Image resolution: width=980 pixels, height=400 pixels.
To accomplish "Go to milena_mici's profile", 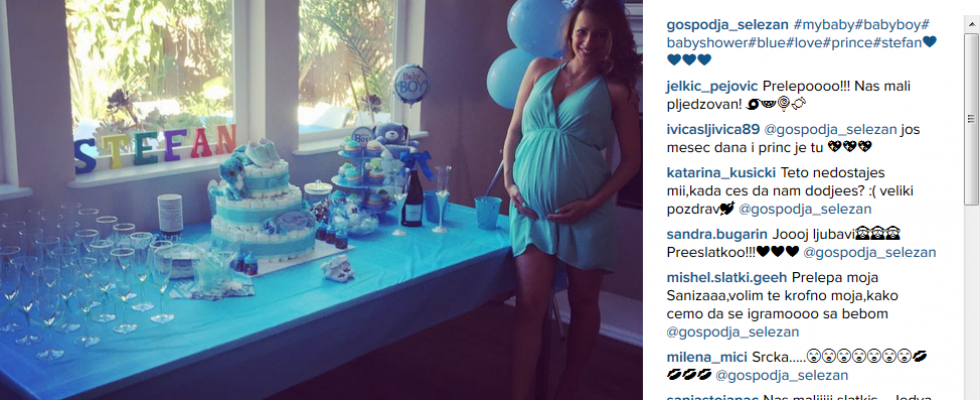I will tap(707, 357).
